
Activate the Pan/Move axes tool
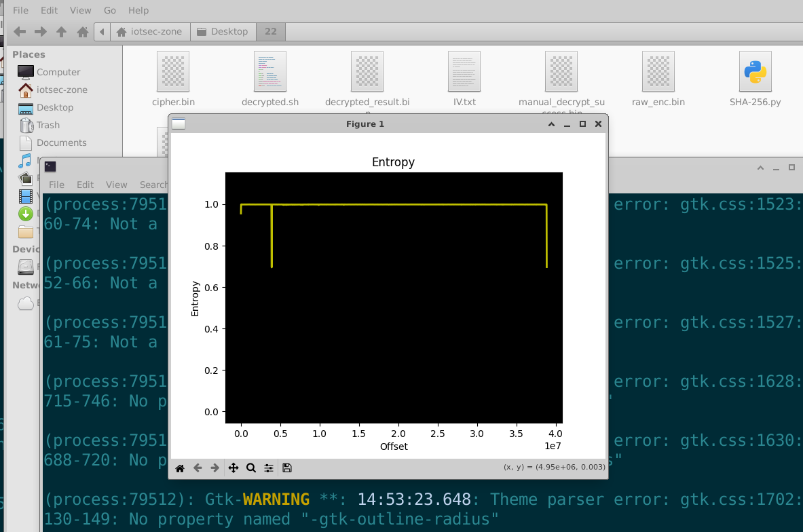(233, 468)
